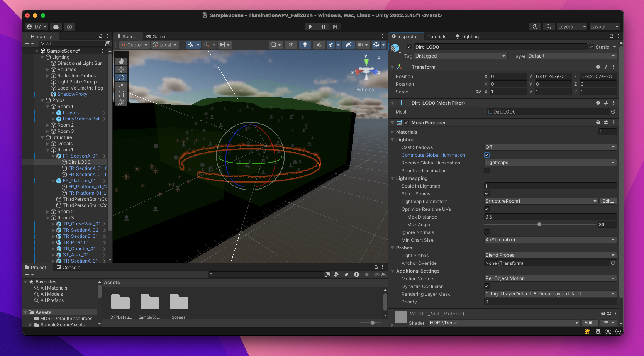
Task: Toggle the Static checkbox
Action: [591, 47]
